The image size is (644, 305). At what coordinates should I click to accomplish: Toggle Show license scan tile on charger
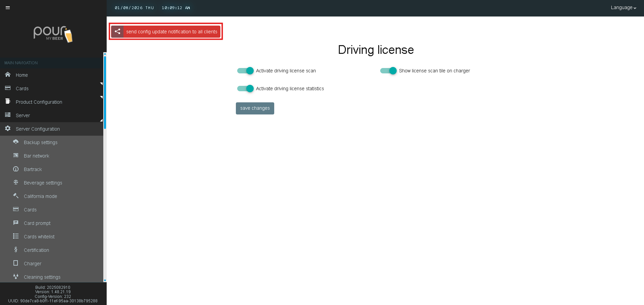click(388, 71)
